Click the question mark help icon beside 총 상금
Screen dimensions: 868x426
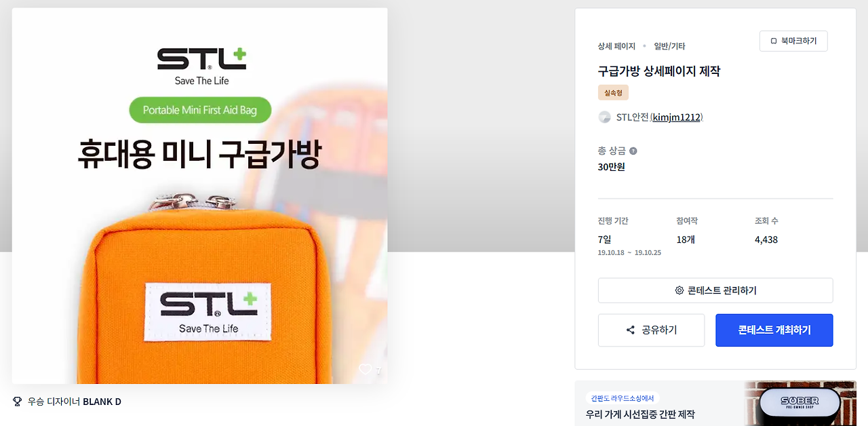[x=633, y=151]
